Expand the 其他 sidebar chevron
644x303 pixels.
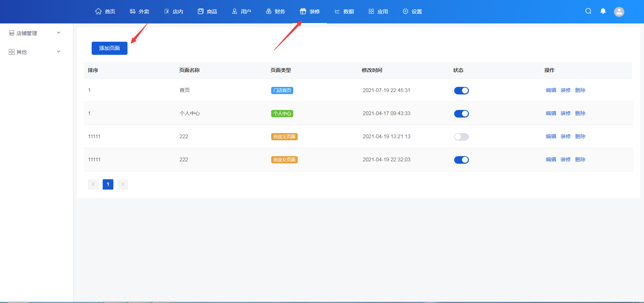pyautogui.click(x=59, y=52)
